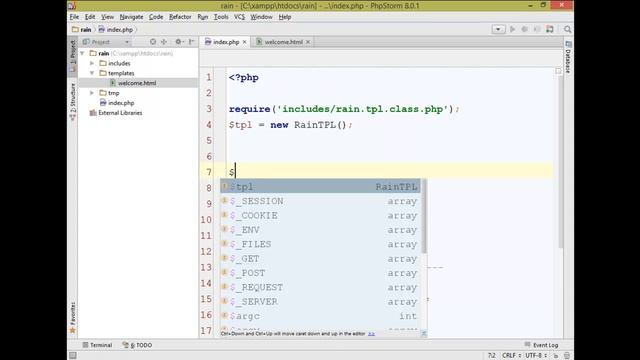Click the UTF-8 encoding status entry

point(536,356)
